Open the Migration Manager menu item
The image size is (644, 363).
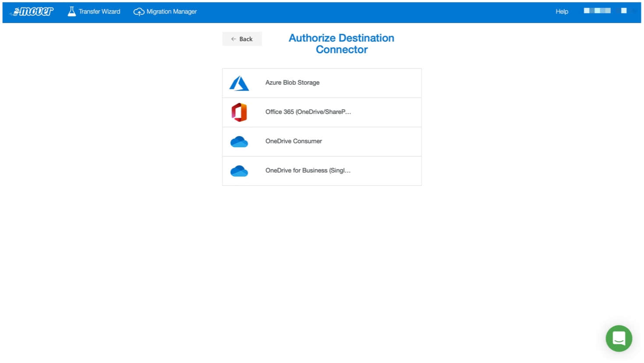165,12
